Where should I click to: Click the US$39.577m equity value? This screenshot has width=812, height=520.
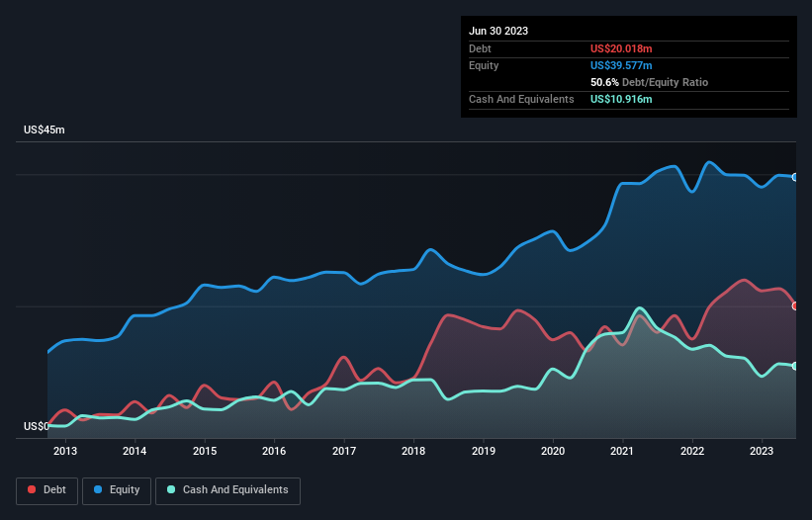(x=621, y=65)
